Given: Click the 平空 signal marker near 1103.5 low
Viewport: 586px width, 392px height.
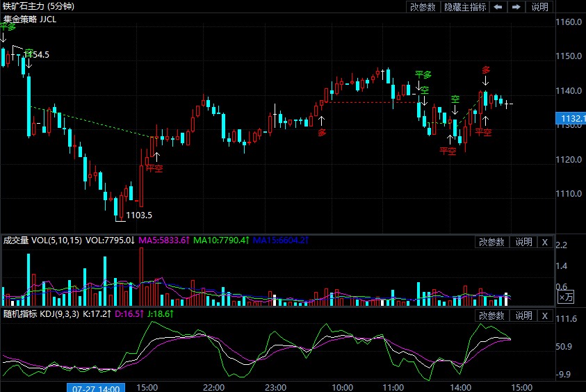Looking at the screenshot, I should [x=154, y=168].
